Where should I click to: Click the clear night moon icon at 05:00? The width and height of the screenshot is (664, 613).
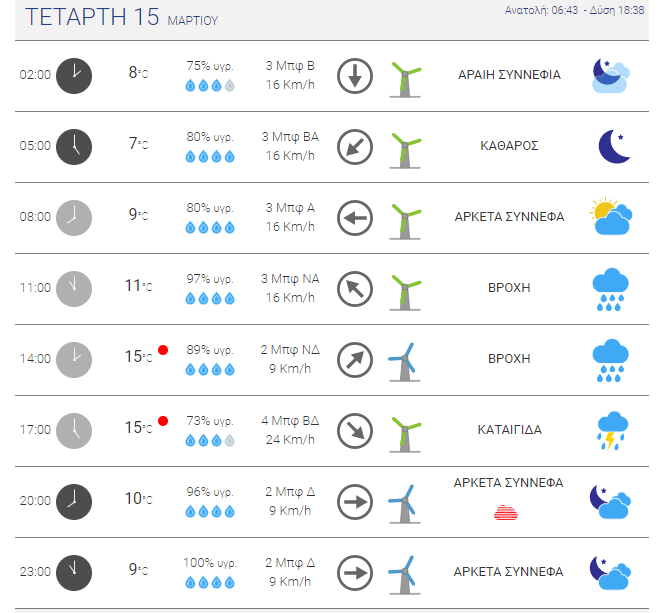pos(614,146)
